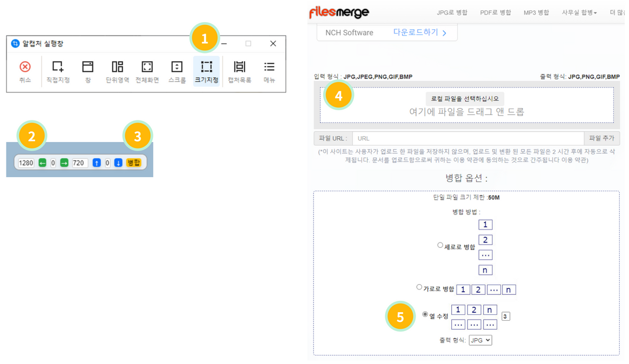
Task: Open the 메뉴 hamburger icon
Action: [269, 67]
